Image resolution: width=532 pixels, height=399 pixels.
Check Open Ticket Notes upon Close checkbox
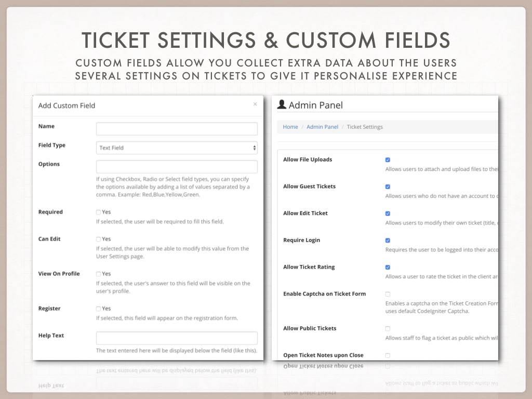pyautogui.click(x=388, y=355)
